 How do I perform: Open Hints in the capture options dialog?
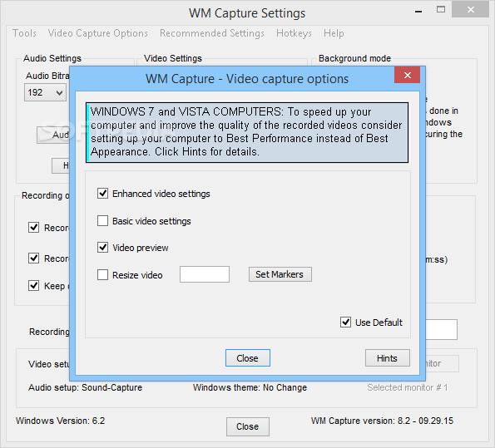tap(388, 357)
